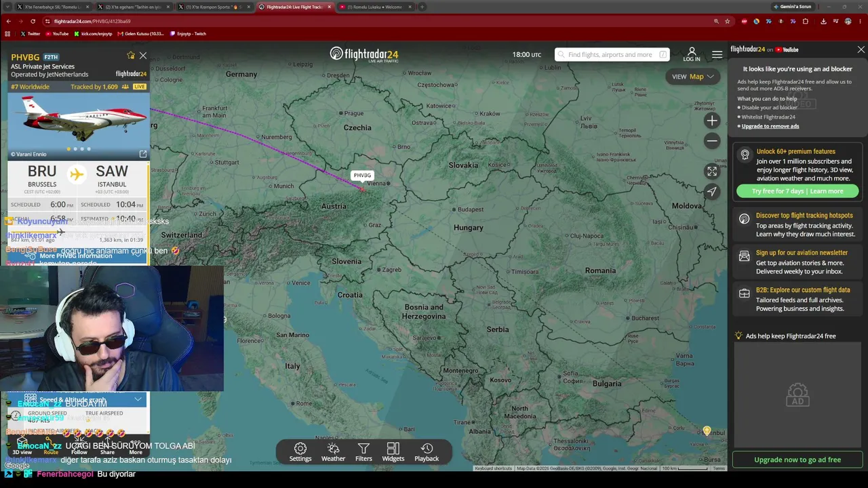Open browser downloads
The width and height of the screenshot is (868, 488).
click(823, 21)
